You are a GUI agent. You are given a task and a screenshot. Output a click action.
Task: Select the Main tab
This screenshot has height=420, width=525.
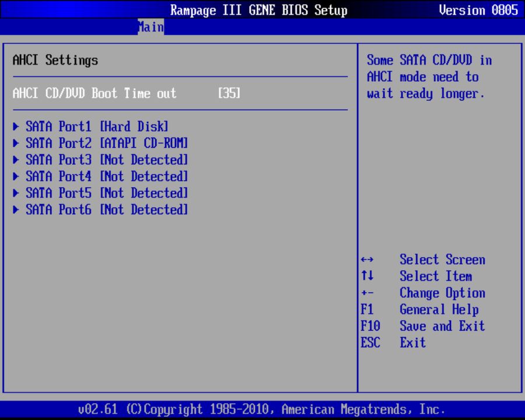150,27
